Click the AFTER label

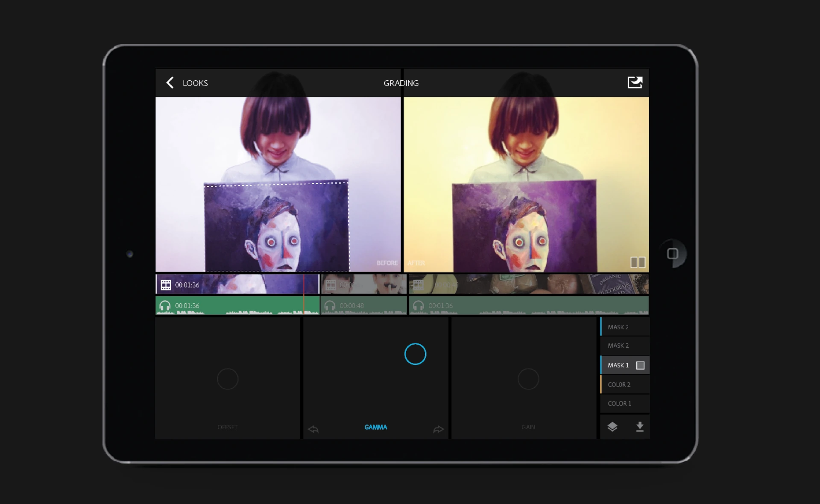pyautogui.click(x=416, y=263)
